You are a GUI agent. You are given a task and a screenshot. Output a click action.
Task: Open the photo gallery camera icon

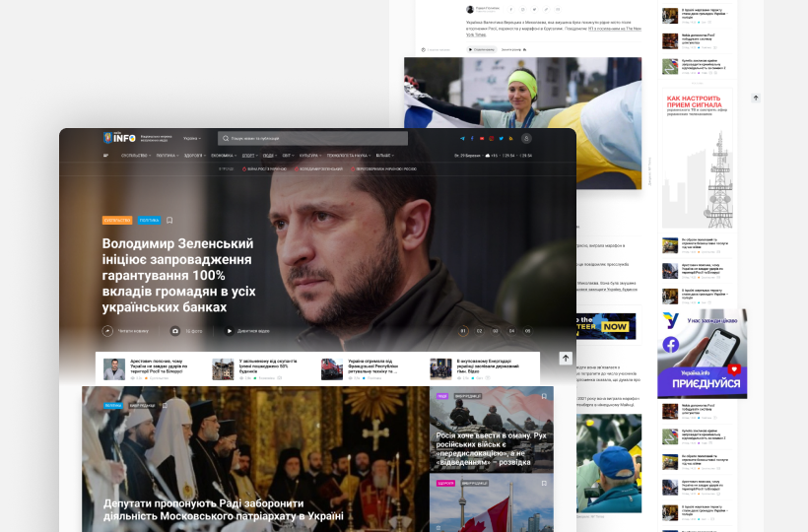pyautogui.click(x=175, y=331)
